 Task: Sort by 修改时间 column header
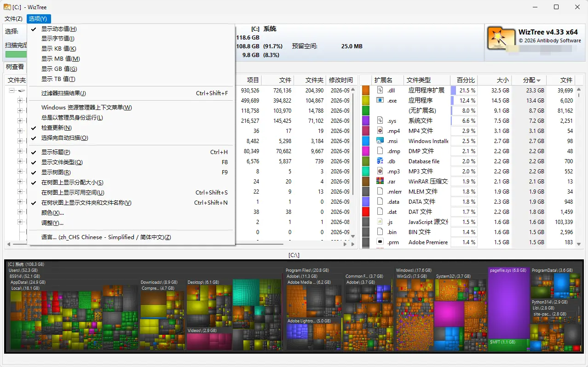coord(341,80)
